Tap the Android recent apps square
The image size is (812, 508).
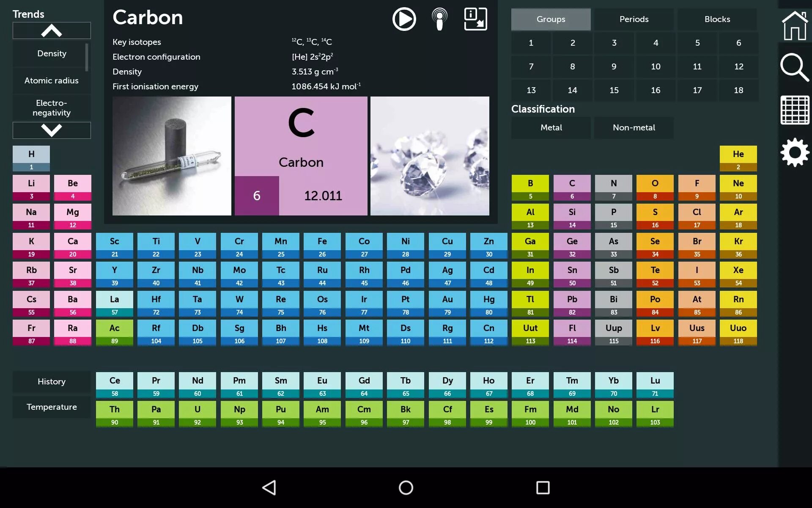tap(543, 488)
